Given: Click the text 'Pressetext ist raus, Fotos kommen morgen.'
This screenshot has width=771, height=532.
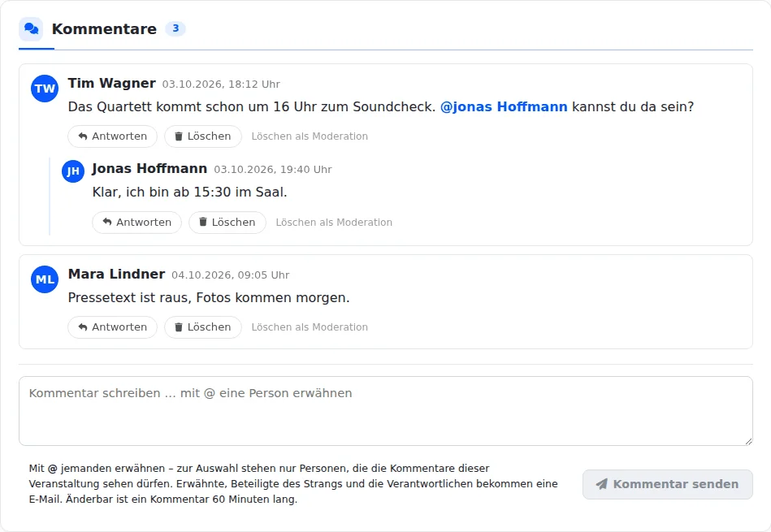Looking at the screenshot, I should point(209,297).
